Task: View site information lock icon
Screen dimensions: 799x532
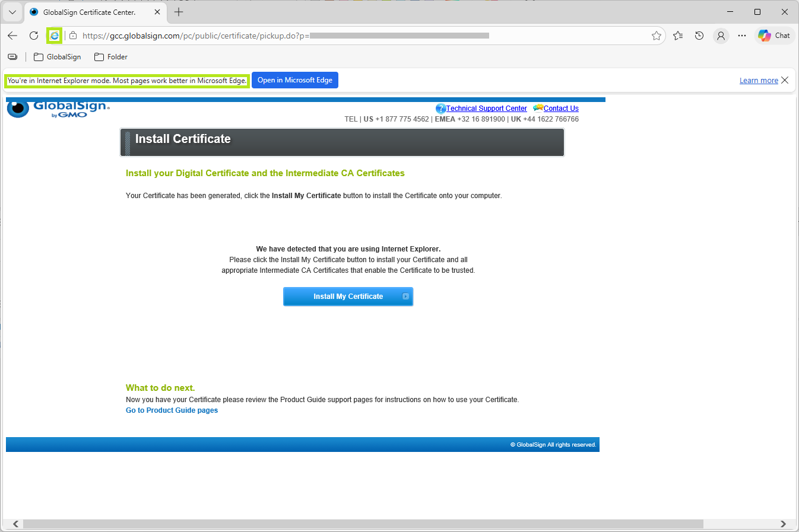Action: pos(73,36)
